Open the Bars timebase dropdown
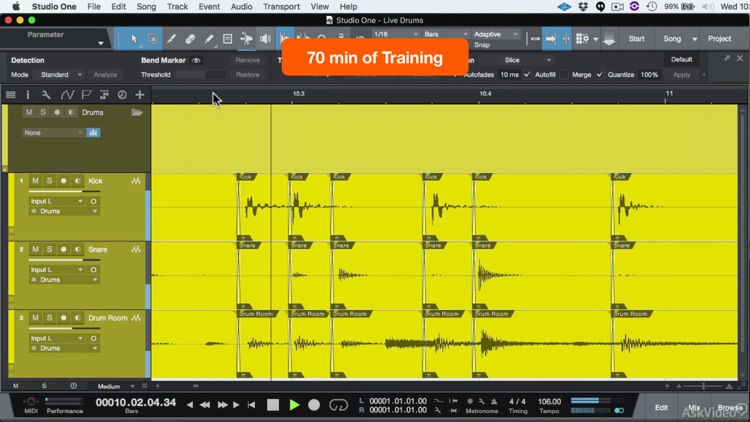The width and height of the screenshot is (750, 422). (x=446, y=34)
